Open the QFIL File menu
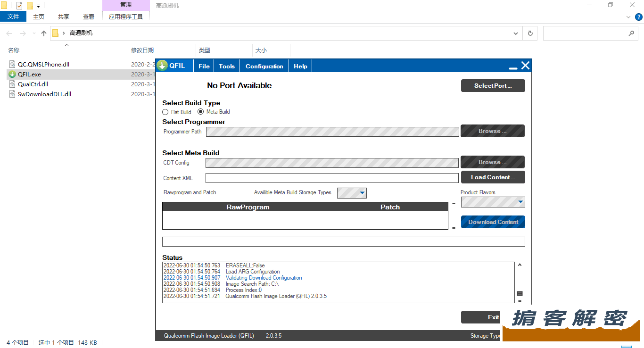Image resolution: width=644 pixels, height=348 pixels. click(x=204, y=66)
